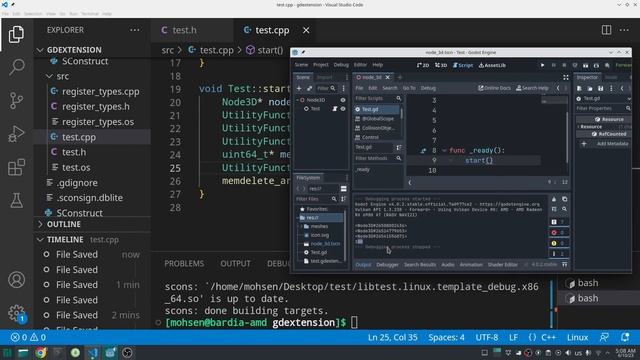Open the OUTPUT panel tab in VS Code
The height and width of the screenshot is (360, 640).
click(x=236, y=264)
